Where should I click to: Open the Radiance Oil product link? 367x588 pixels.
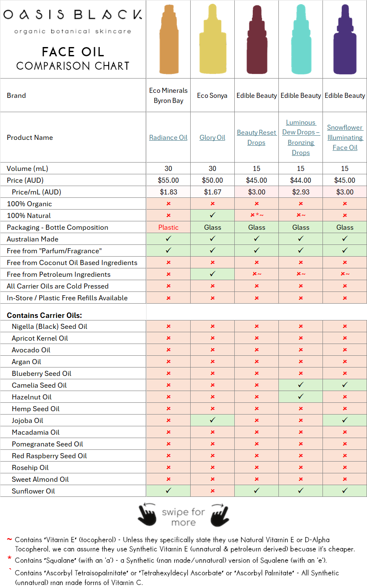click(168, 137)
